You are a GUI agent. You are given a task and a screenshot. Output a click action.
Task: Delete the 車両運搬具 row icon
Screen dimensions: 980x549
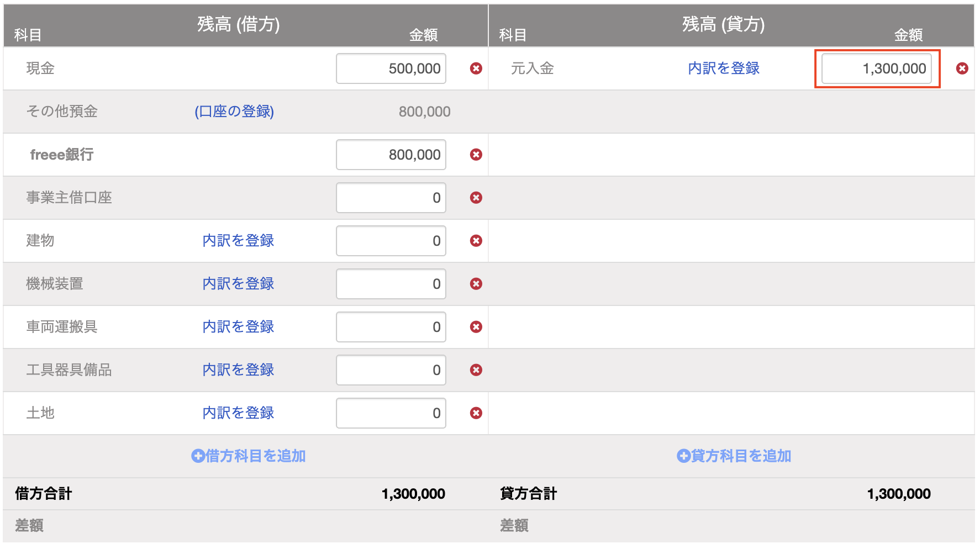[476, 327]
